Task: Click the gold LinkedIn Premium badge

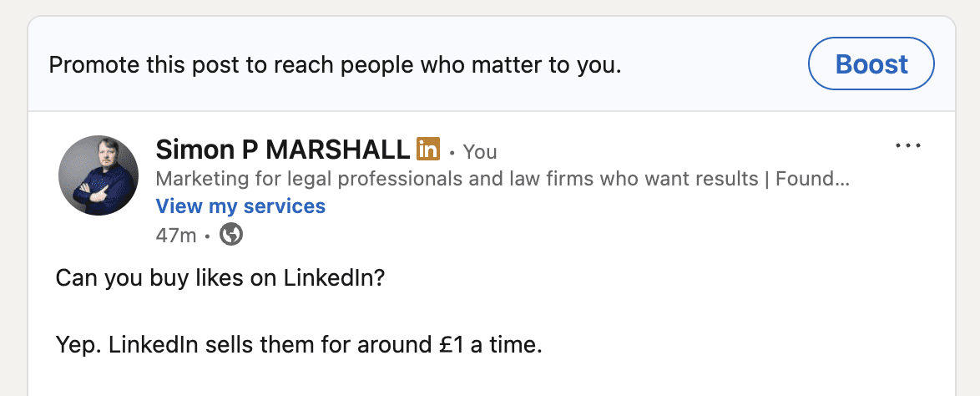Action: [x=427, y=150]
